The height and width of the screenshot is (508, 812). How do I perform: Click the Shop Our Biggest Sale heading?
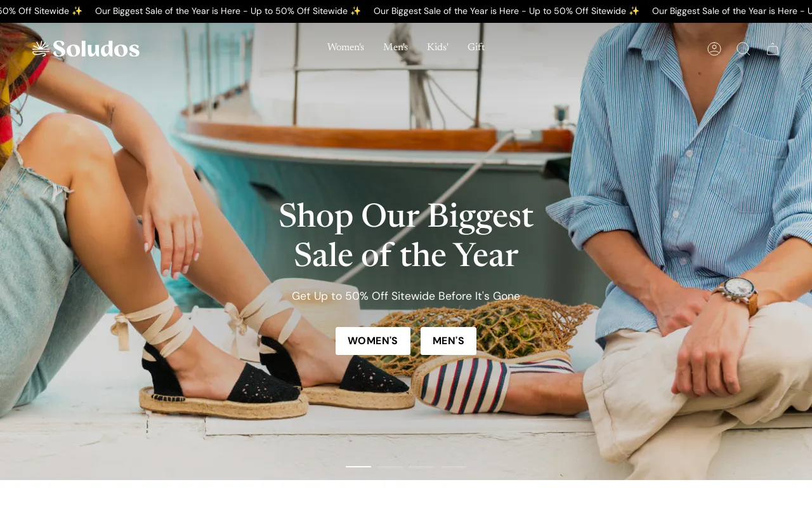[406, 235]
